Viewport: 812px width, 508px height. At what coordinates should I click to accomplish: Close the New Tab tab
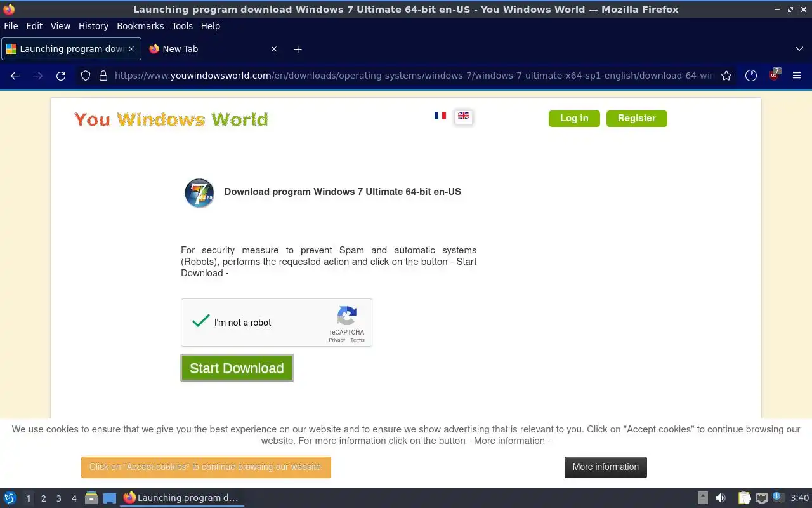point(274,49)
